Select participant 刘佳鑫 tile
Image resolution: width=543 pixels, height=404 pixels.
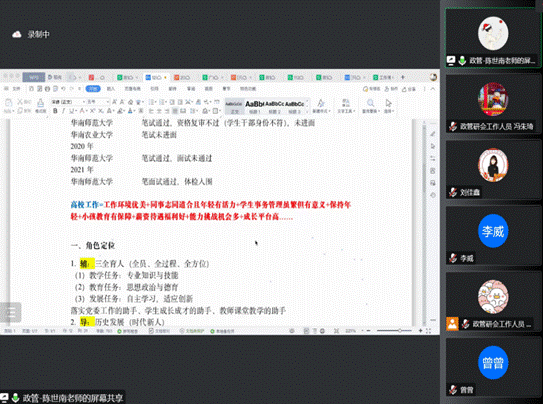tap(493, 170)
